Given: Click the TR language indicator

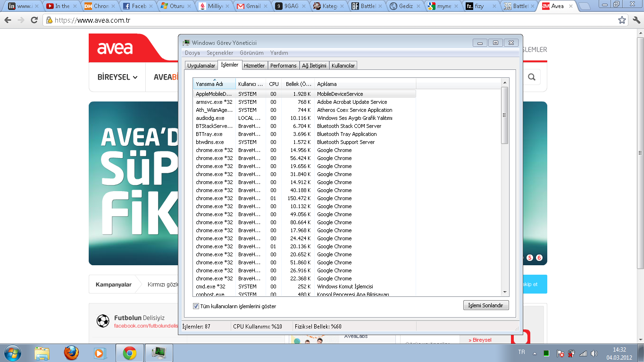Looking at the screenshot, I should point(521,352).
